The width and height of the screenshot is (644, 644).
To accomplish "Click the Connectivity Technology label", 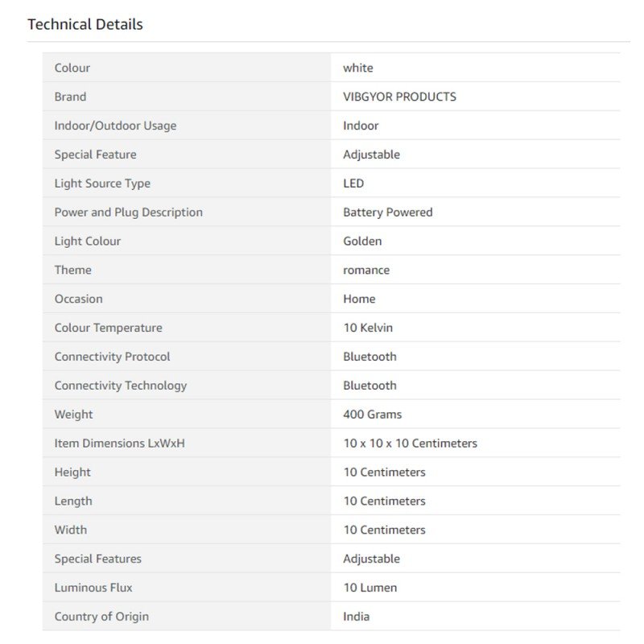I will point(120,386).
